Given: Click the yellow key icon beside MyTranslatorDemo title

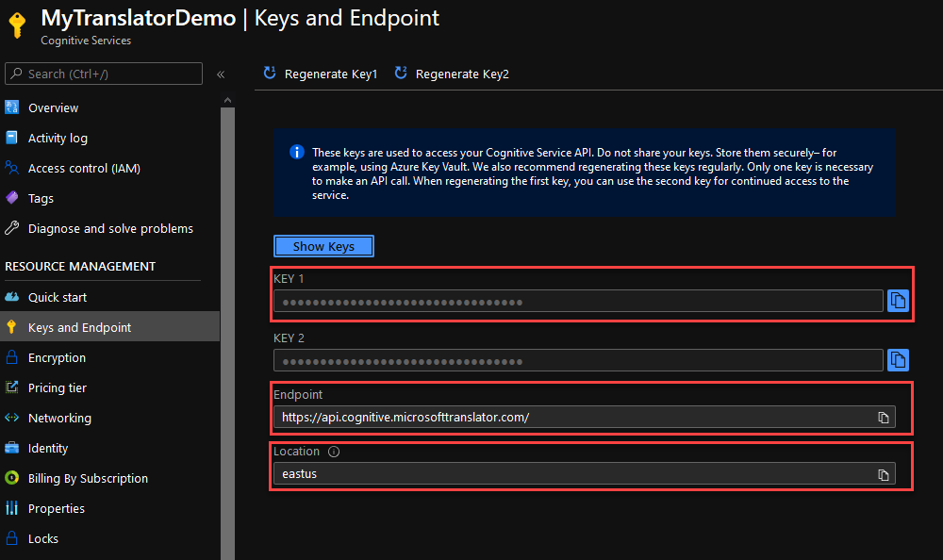Looking at the screenshot, I should [x=17, y=25].
